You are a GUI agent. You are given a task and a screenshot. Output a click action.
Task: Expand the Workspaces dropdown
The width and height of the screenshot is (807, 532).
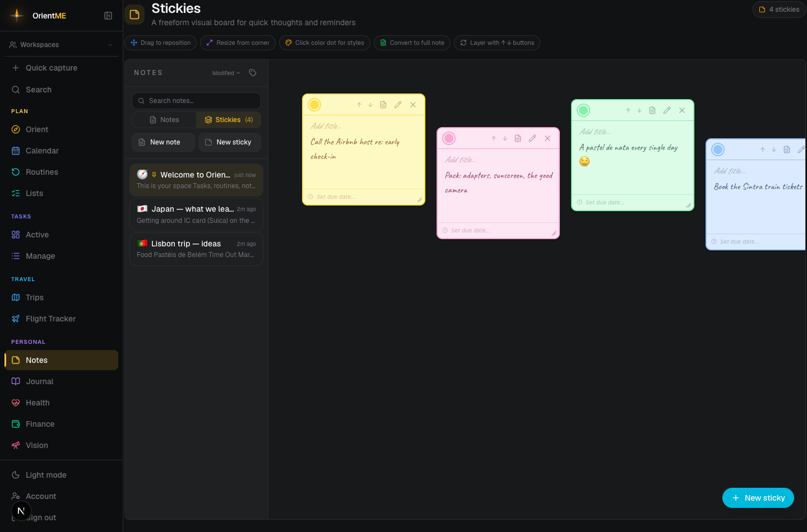[x=61, y=45]
